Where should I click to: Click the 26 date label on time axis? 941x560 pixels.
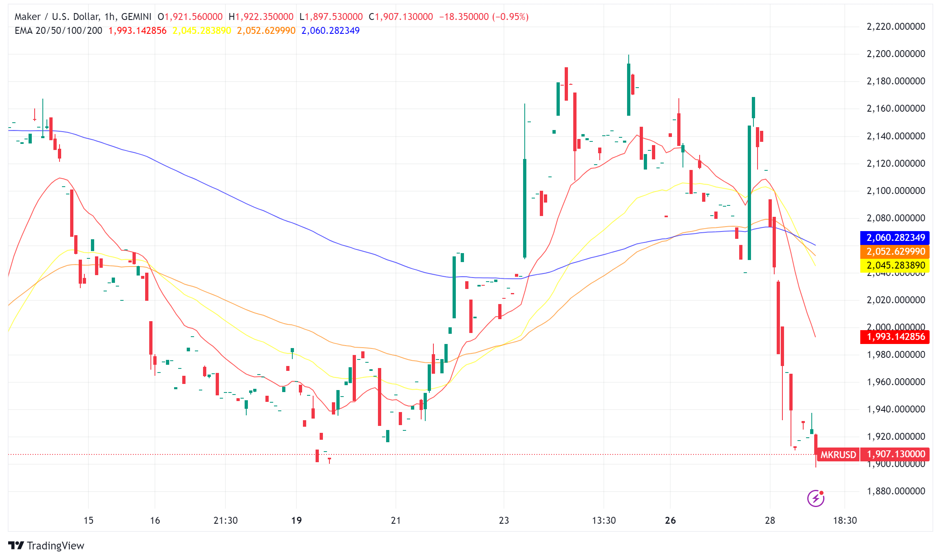pyautogui.click(x=670, y=520)
